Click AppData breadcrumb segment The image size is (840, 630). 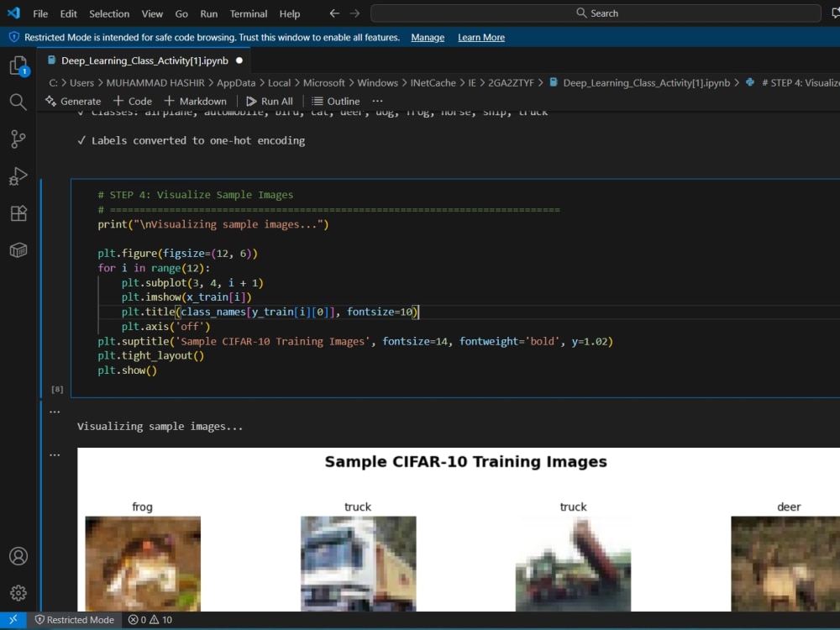coord(236,83)
